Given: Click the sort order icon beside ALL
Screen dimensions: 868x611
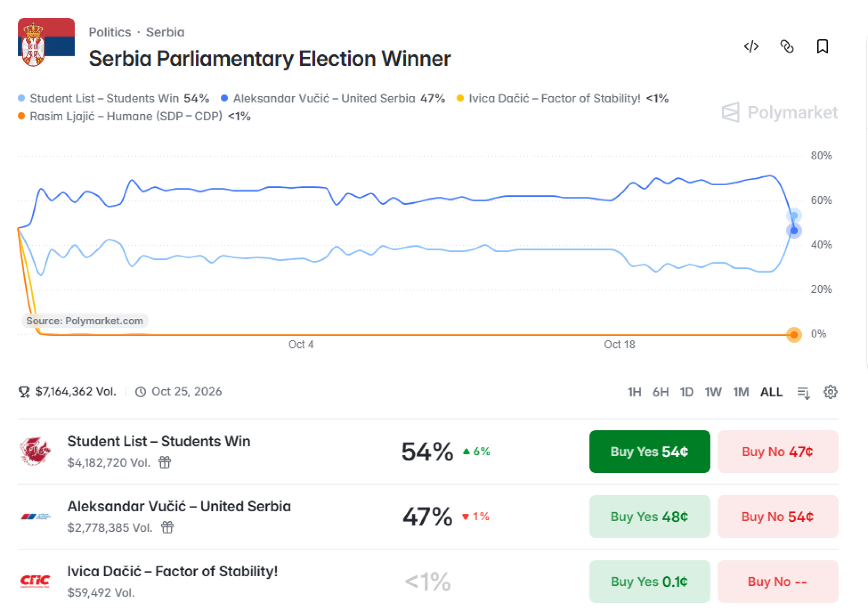Looking at the screenshot, I should pos(804,393).
